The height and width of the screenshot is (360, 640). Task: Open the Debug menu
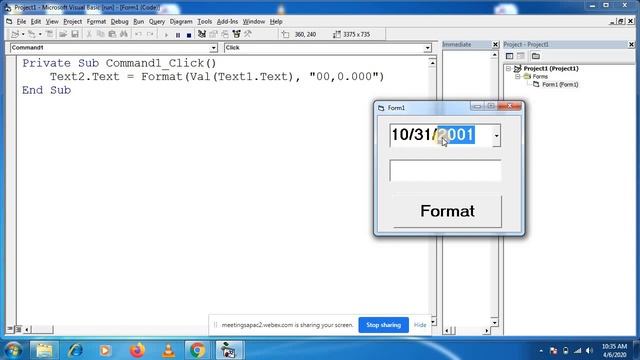click(x=120, y=22)
